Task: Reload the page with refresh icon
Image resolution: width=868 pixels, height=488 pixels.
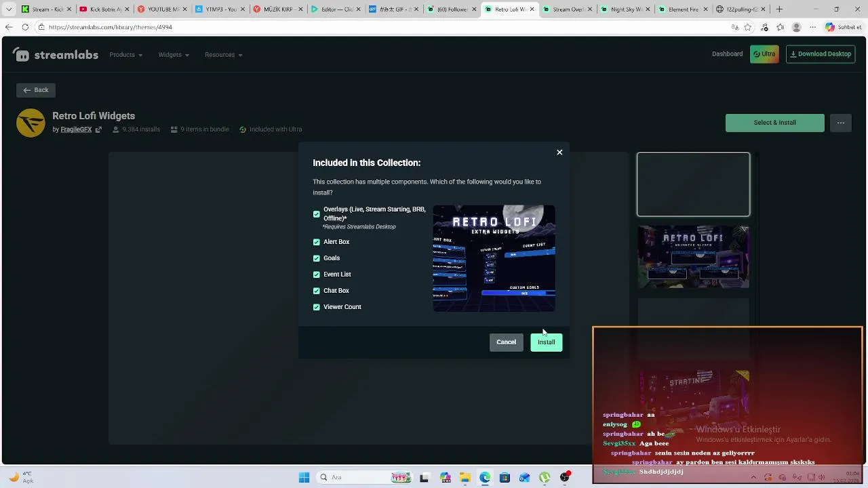Action: coord(25,27)
